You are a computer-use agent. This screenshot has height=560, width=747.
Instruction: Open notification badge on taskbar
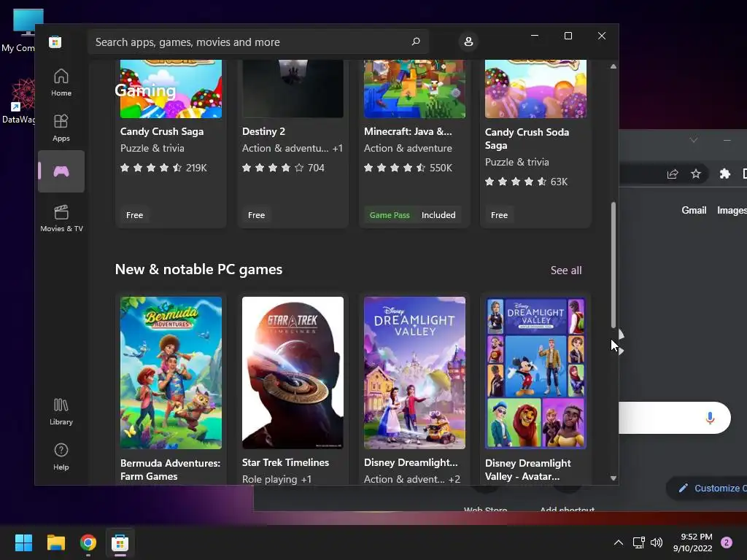727,542
